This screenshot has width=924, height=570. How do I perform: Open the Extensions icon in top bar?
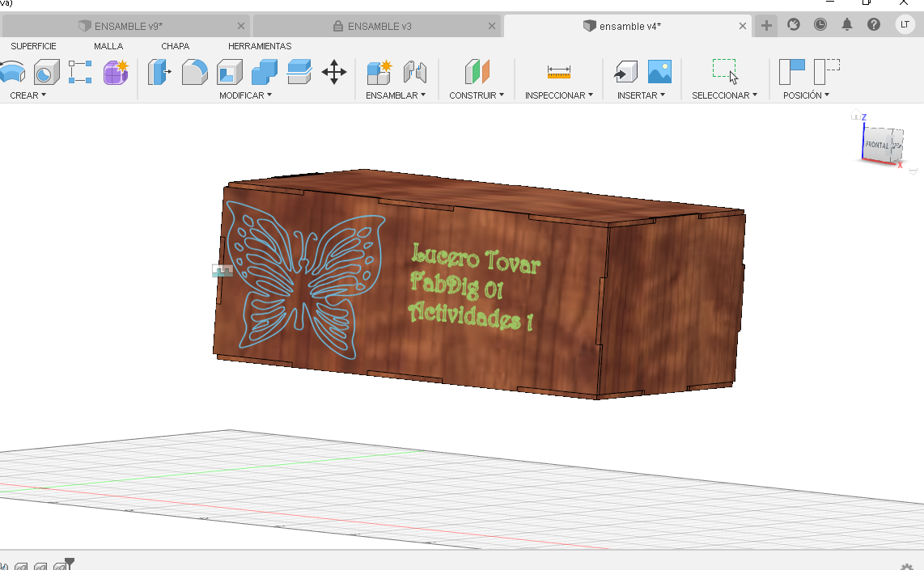794,25
